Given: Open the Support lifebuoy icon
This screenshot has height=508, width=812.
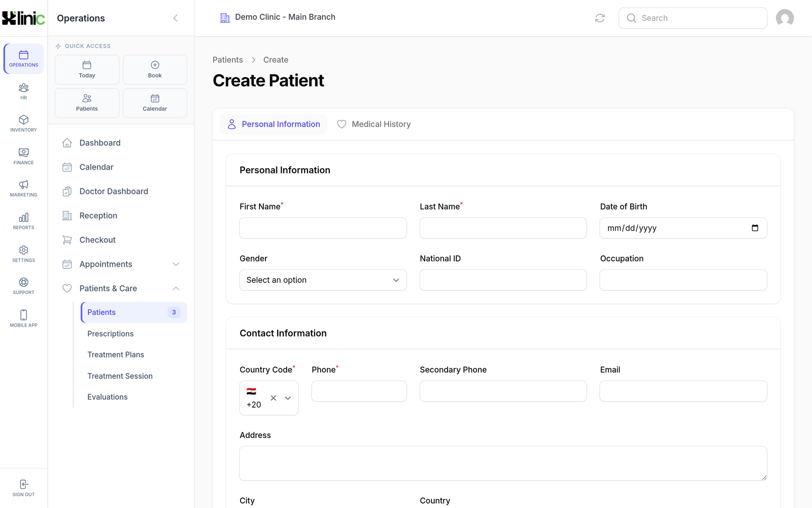Looking at the screenshot, I should coord(23,286).
